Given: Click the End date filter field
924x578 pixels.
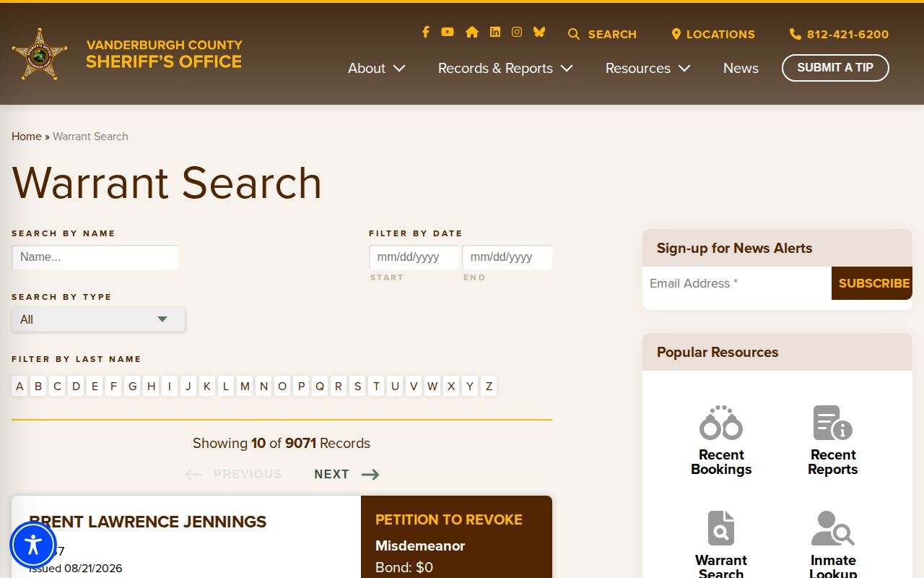Looking at the screenshot, I should coord(507,257).
